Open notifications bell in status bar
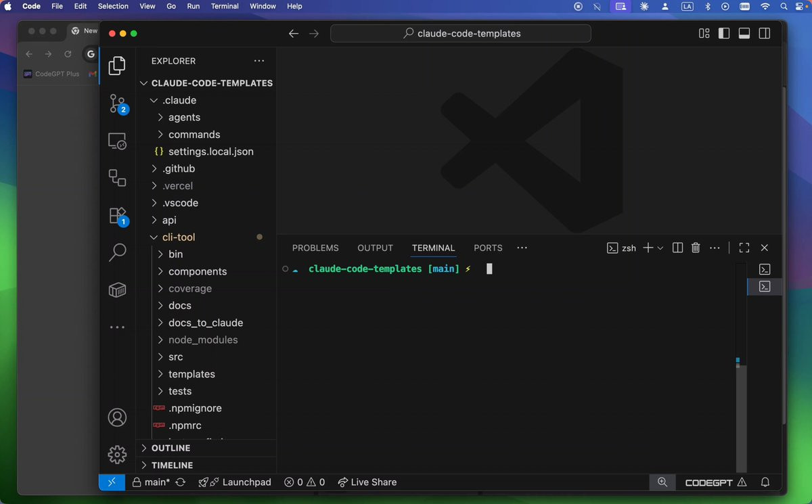The image size is (812, 504). click(x=765, y=482)
